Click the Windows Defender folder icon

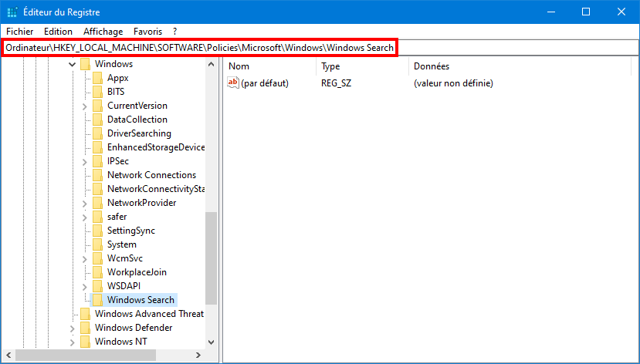tap(85, 327)
